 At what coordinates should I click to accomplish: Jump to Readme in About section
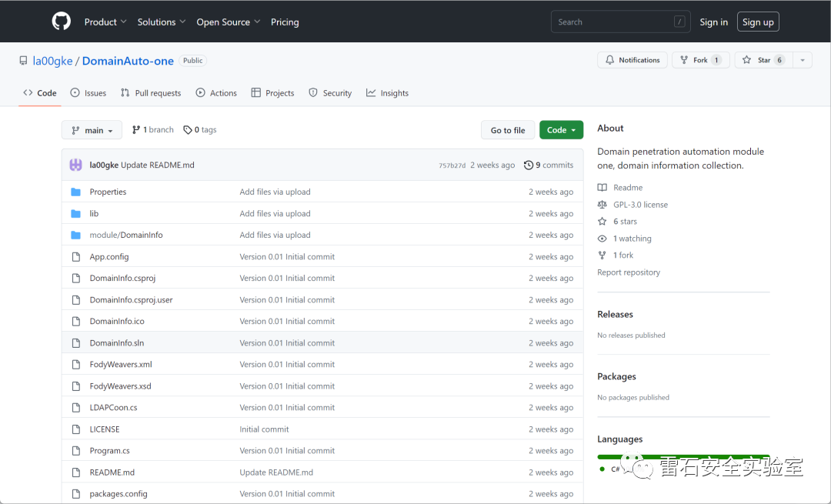[620, 188]
